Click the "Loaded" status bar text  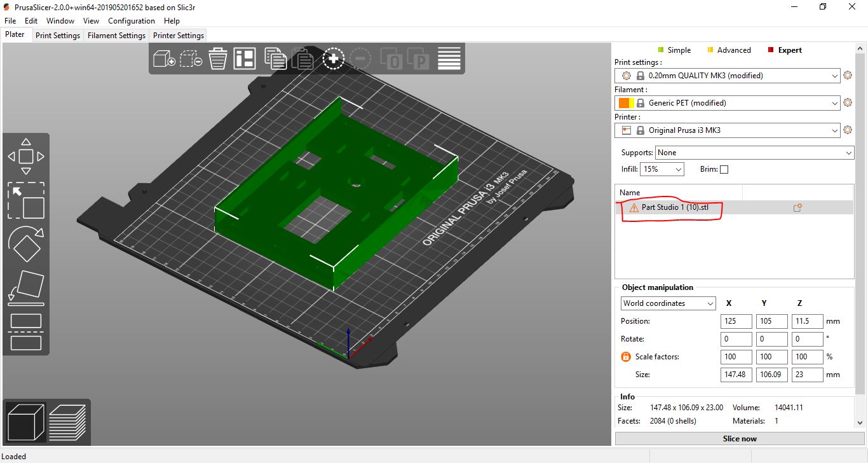(14, 457)
